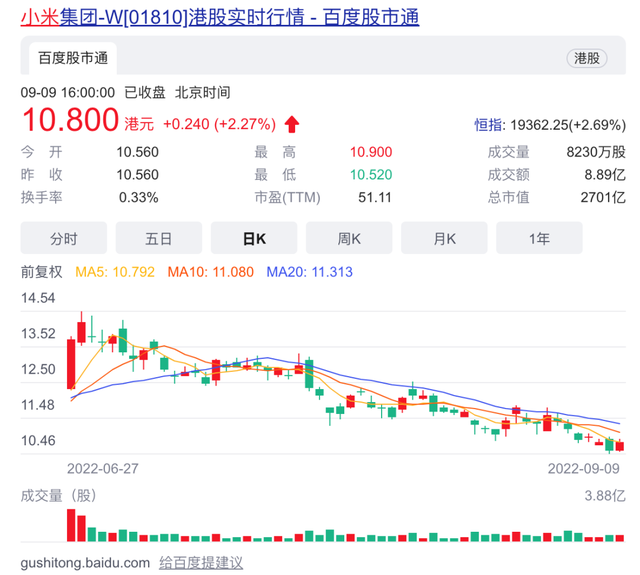Viewport: 640px width, 575px height.
Task: Click the 成交量 value 8230万股
Action: click(596, 152)
